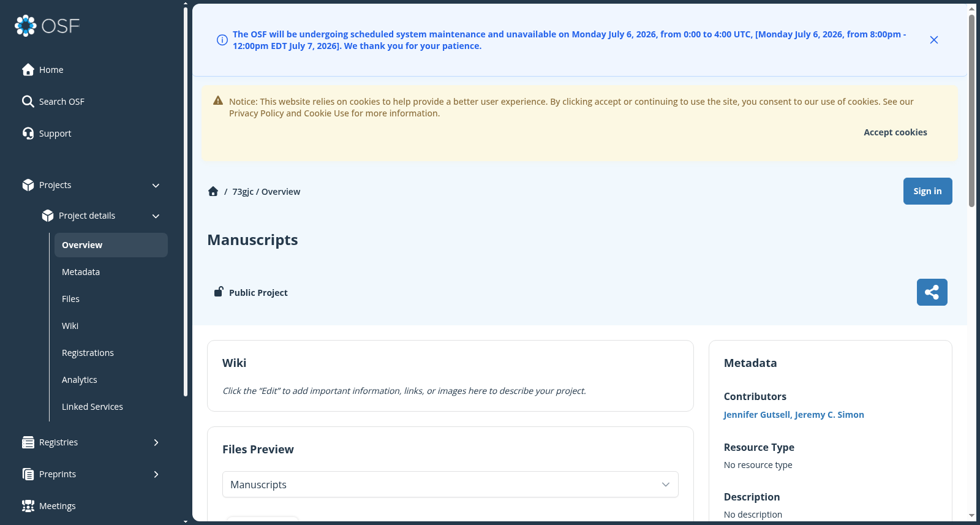
Task: Click the wiki placeholder 'Click the Edit' text
Action: coord(404,391)
